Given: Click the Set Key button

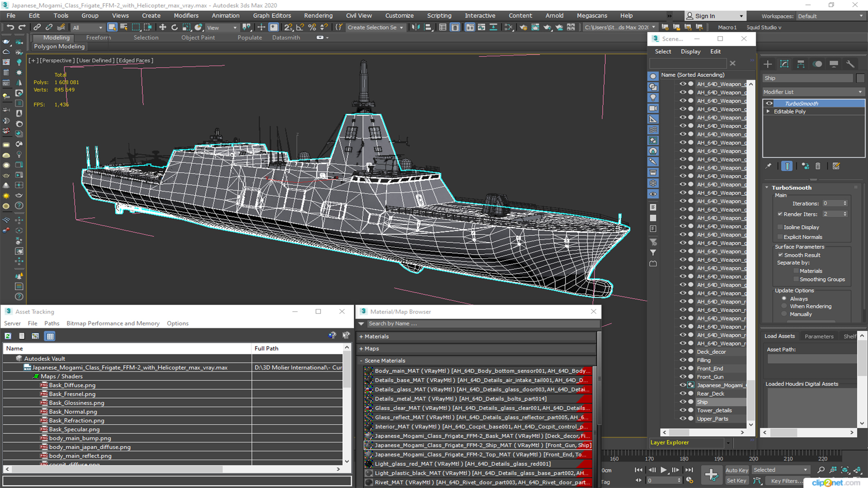Looking at the screenshot, I should click(x=736, y=481).
